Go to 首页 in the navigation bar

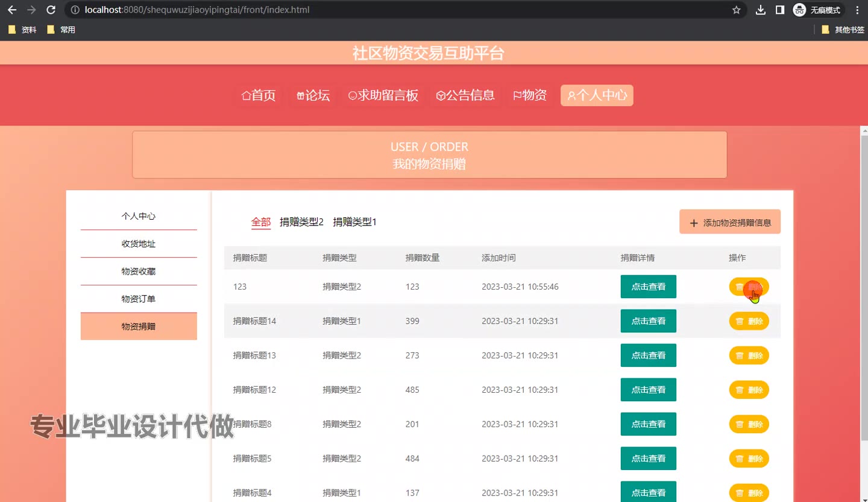click(259, 95)
